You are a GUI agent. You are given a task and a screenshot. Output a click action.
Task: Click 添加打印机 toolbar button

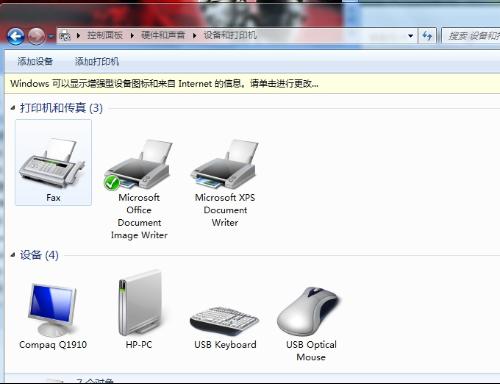click(97, 61)
